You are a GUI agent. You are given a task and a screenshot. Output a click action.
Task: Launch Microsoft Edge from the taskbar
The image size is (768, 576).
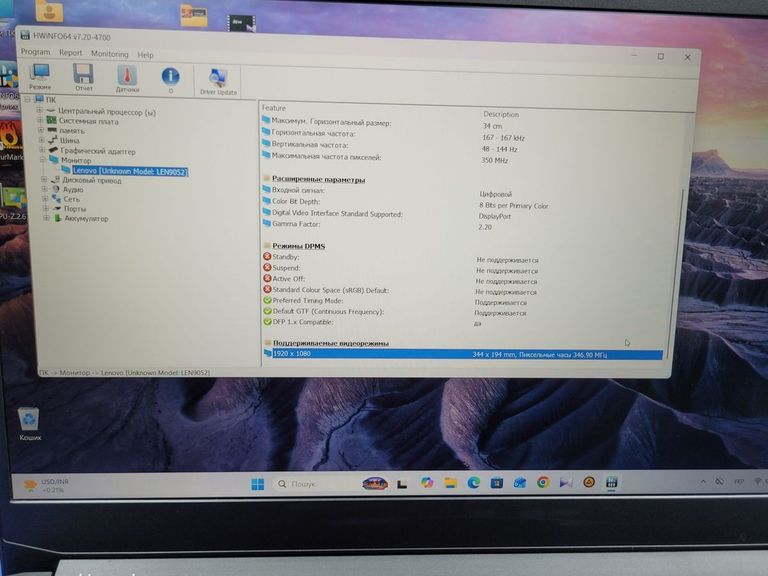(x=473, y=483)
